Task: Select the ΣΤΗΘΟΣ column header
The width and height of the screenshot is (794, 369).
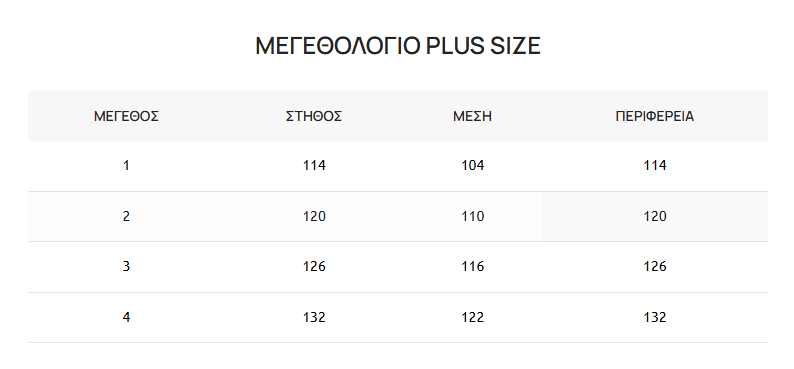Action: pyautogui.click(x=314, y=116)
